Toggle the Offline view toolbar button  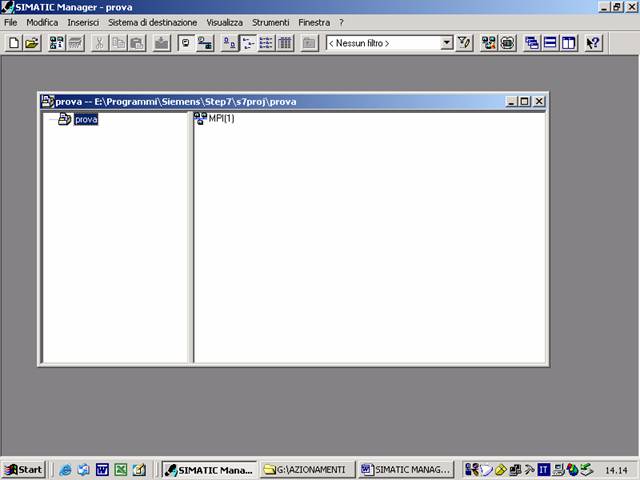[185, 43]
